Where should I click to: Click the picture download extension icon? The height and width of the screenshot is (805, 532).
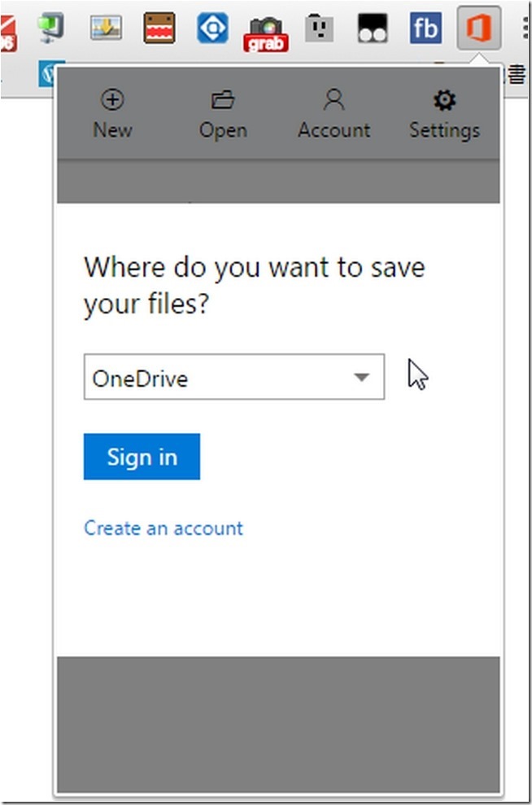point(106,28)
